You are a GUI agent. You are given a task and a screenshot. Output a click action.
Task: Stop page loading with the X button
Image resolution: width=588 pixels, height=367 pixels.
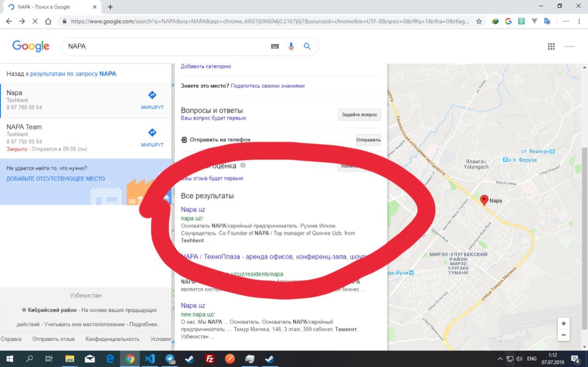(x=35, y=21)
